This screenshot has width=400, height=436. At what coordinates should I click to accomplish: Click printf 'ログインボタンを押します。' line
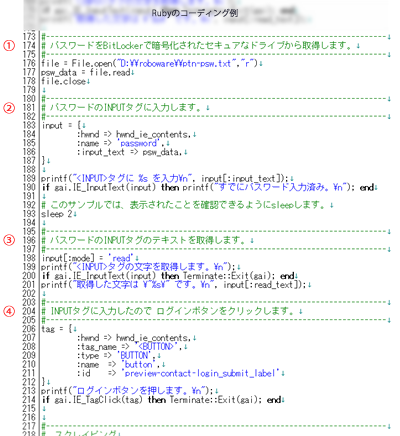click(129, 391)
